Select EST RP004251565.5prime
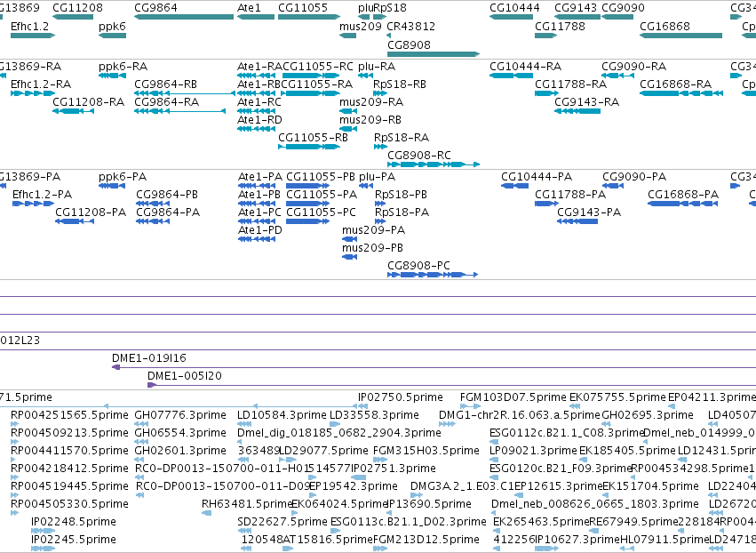The image size is (756, 553). click(x=14, y=424)
